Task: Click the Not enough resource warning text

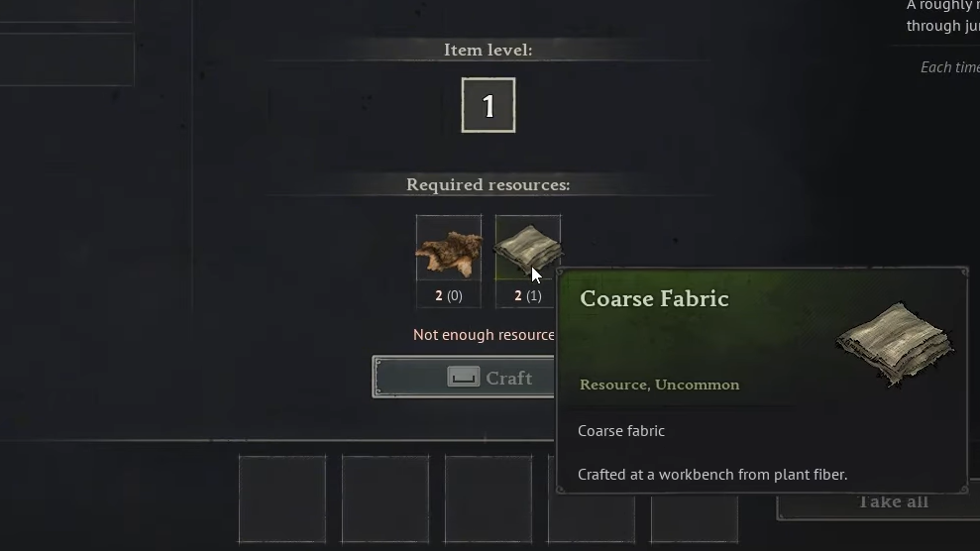Action: tap(484, 335)
